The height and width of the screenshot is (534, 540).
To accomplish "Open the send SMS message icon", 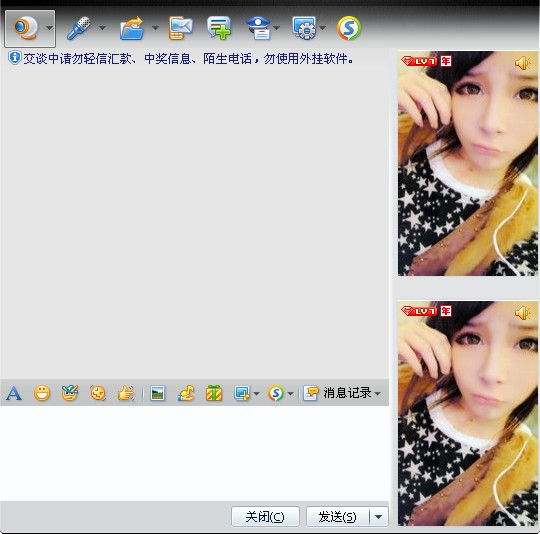I will point(181,28).
